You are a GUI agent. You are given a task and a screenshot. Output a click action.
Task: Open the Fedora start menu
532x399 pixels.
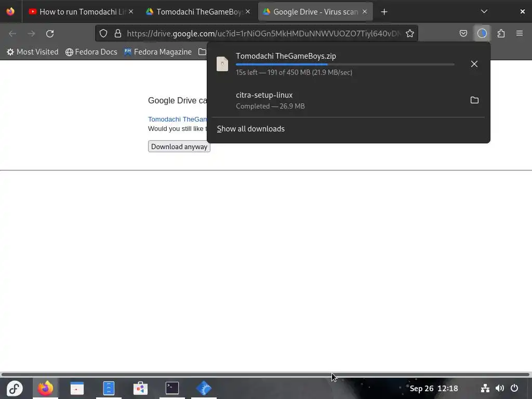tap(15, 388)
